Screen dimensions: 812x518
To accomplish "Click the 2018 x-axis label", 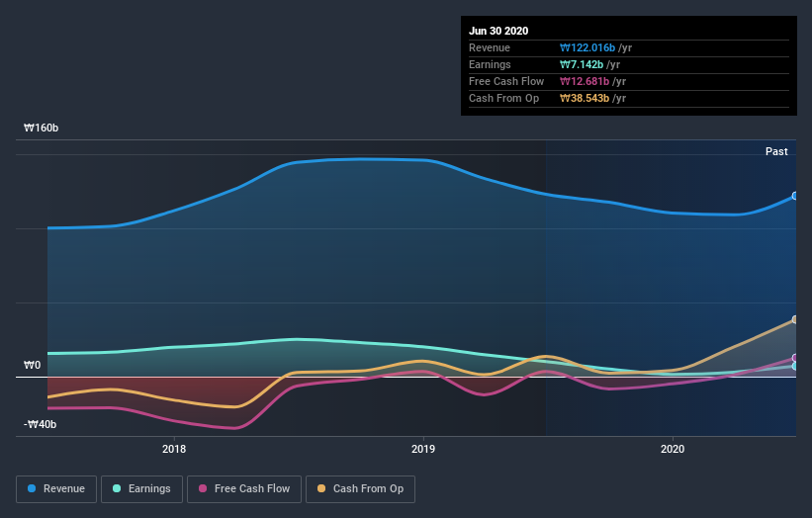I will pyautogui.click(x=174, y=449).
